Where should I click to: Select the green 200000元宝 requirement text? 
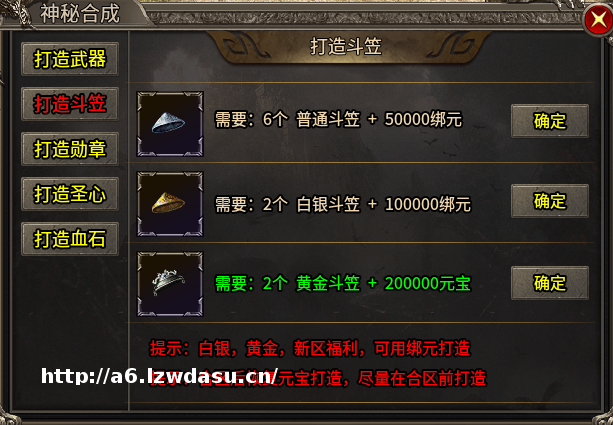point(428,283)
